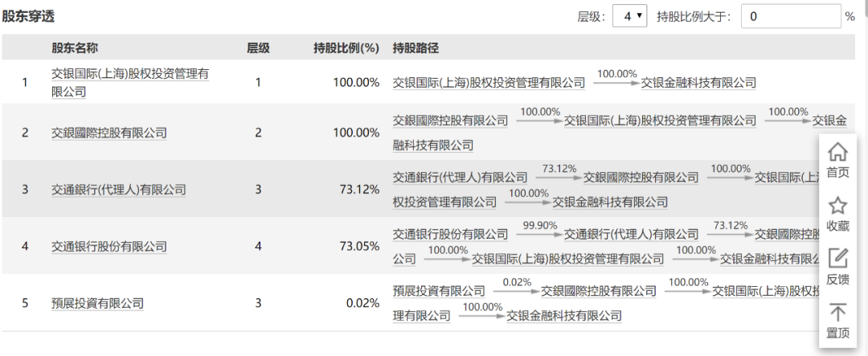Click 交银國際控股有限公司 in row 2 holding path
The image size is (868, 356).
(450, 121)
